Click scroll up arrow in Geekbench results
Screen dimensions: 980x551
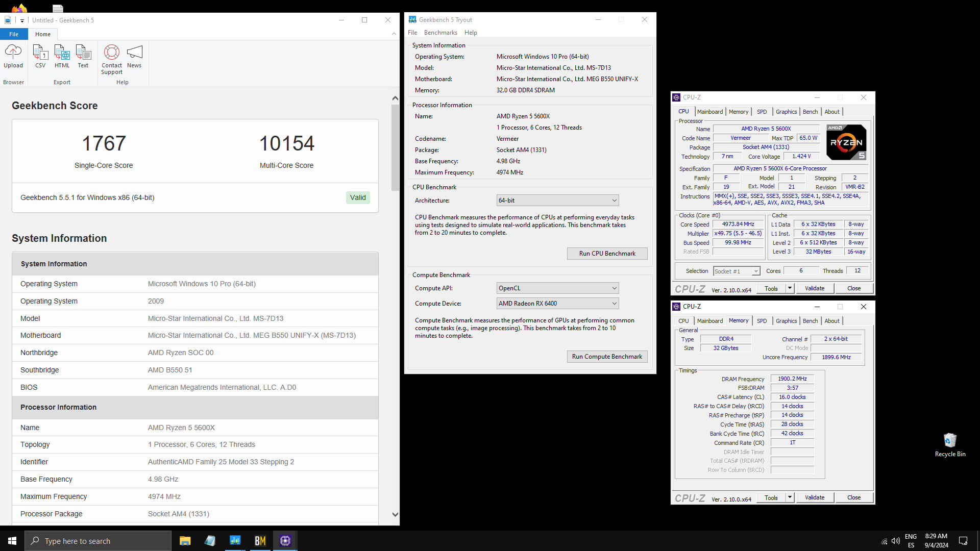point(395,98)
